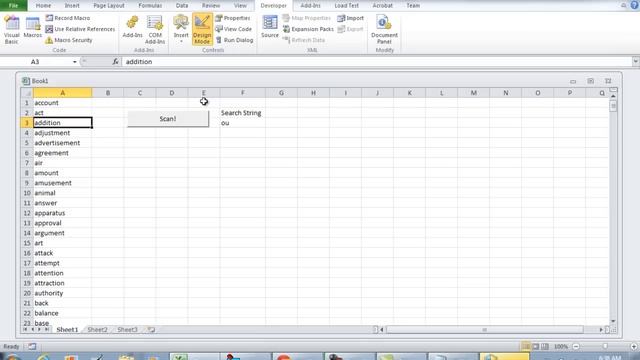Open control Properties
640x360 pixels.
(x=233, y=18)
